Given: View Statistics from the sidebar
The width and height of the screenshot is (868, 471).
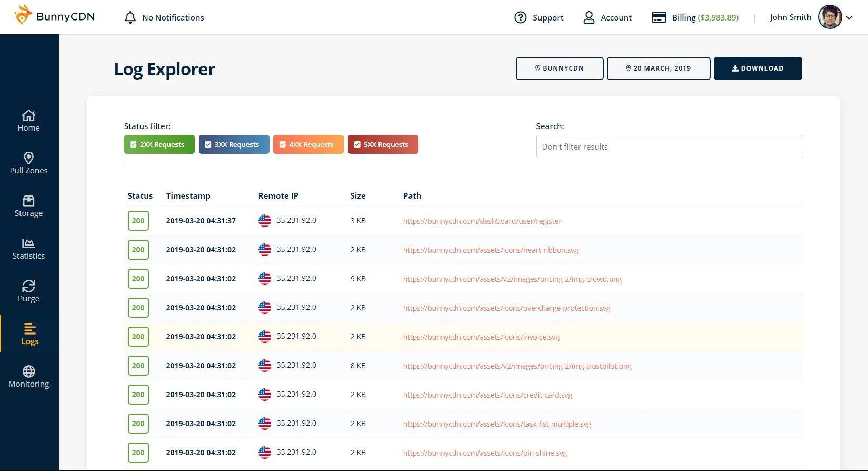Looking at the screenshot, I should coord(28,249).
